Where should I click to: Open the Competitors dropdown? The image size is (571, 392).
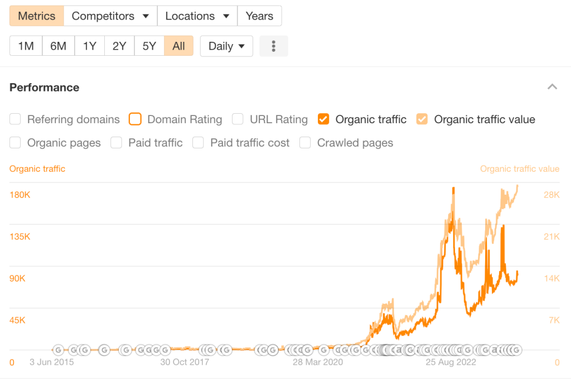[110, 16]
